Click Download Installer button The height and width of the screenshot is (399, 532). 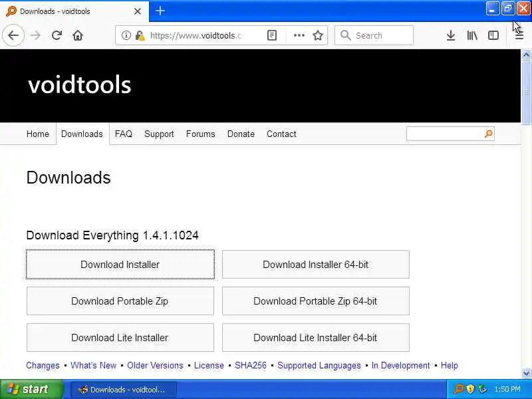(120, 264)
